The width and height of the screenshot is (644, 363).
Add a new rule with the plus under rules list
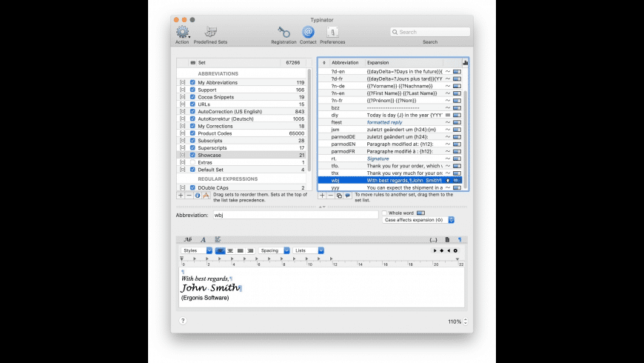click(323, 196)
